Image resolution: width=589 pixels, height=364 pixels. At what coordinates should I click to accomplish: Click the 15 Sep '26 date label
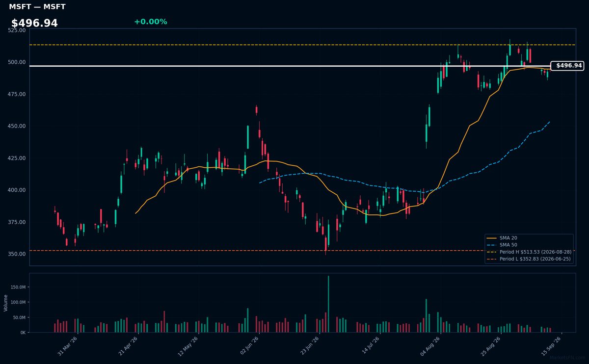(551, 346)
